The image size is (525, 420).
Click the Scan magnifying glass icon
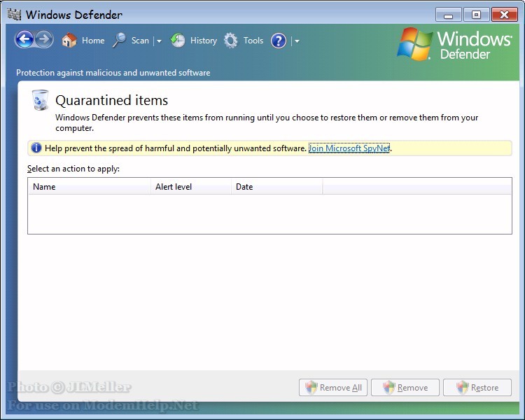click(119, 41)
